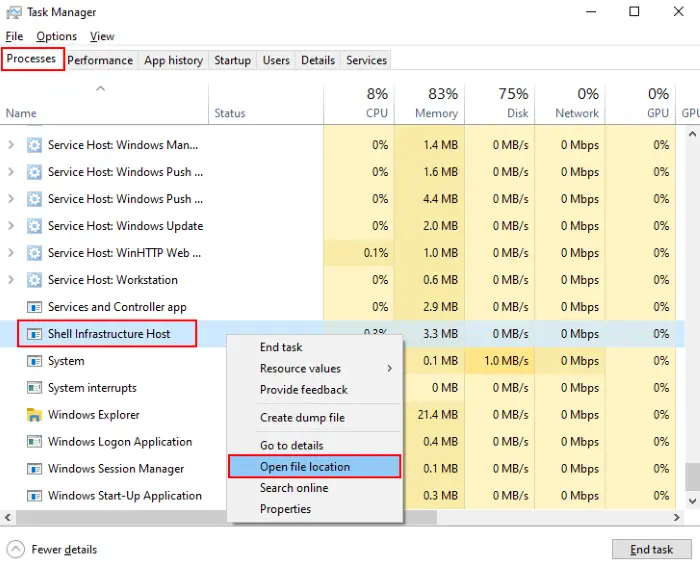Click the gear icon for Service Host: Workstation

34,280
